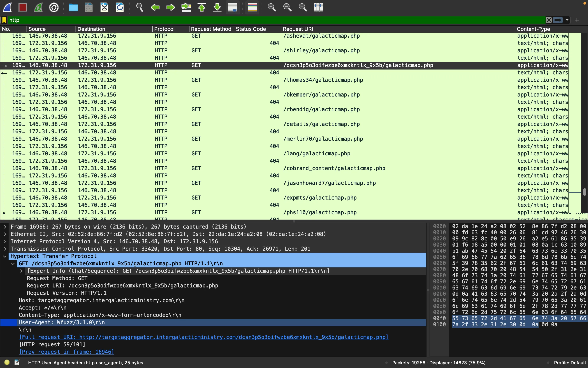This screenshot has width=588, height=368.
Task: Sort by No. column header
Action: pyautogui.click(x=13, y=29)
